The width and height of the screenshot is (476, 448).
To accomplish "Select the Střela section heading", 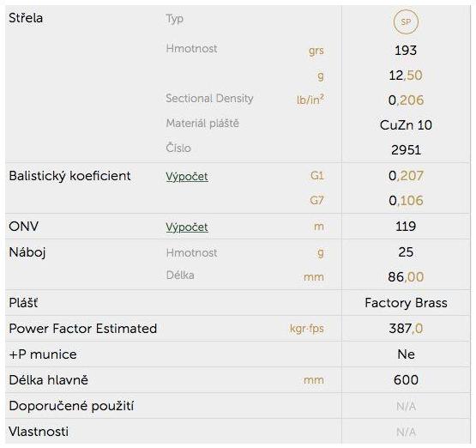I will [x=26, y=18].
